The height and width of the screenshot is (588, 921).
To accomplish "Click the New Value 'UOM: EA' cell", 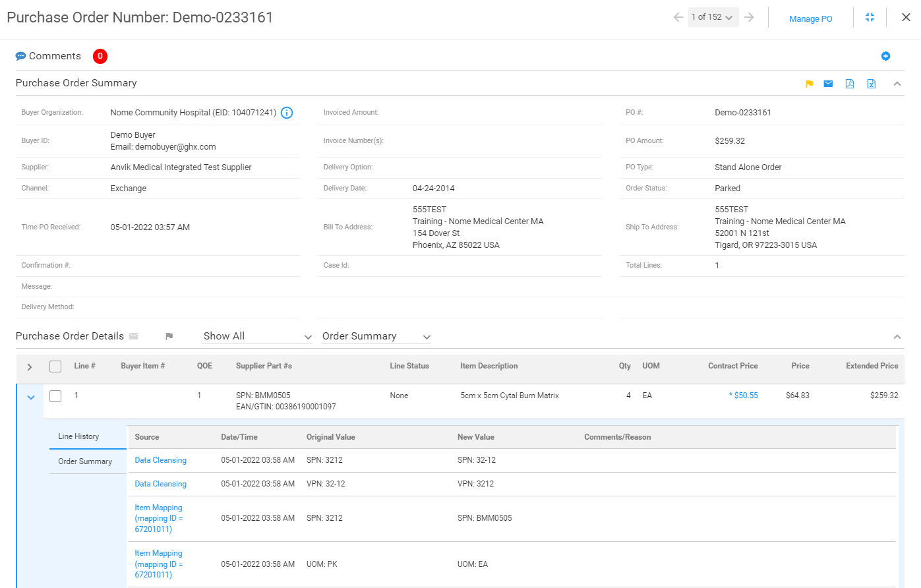I will [x=473, y=564].
